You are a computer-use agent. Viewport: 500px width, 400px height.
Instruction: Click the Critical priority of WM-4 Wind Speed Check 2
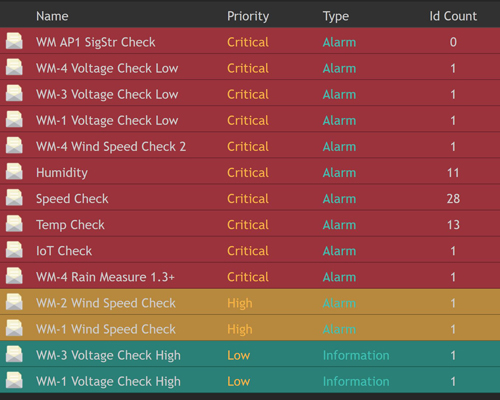[x=248, y=147]
